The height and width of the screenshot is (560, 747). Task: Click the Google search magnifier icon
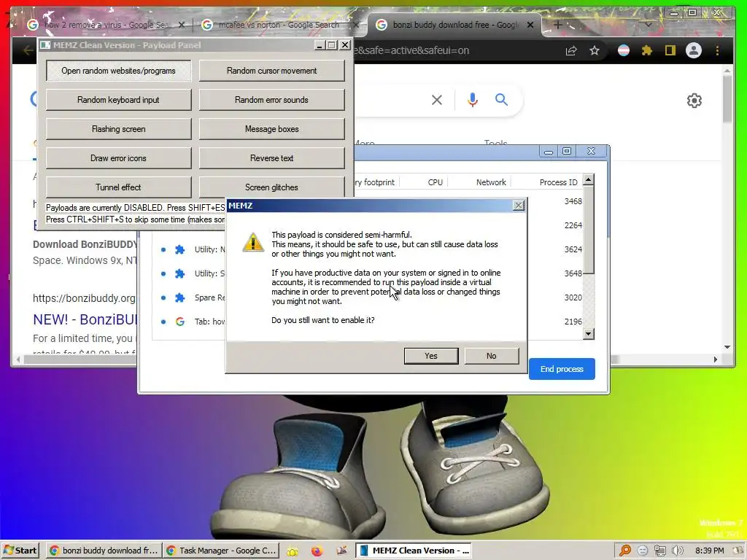click(x=501, y=99)
